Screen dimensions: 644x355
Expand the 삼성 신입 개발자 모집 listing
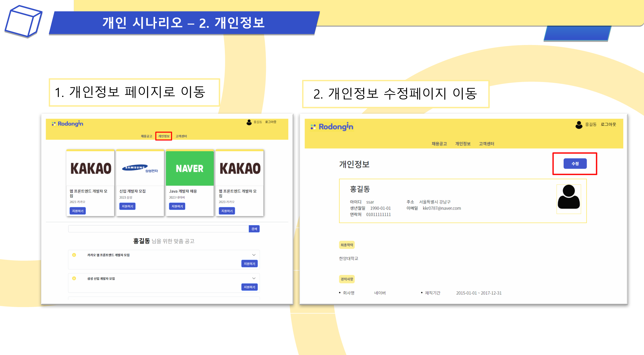click(254, 278)
